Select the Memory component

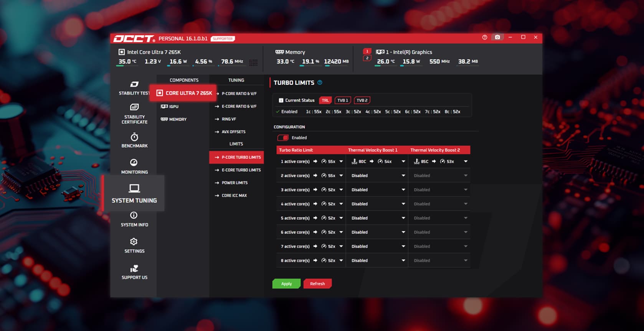pos(173,119)
